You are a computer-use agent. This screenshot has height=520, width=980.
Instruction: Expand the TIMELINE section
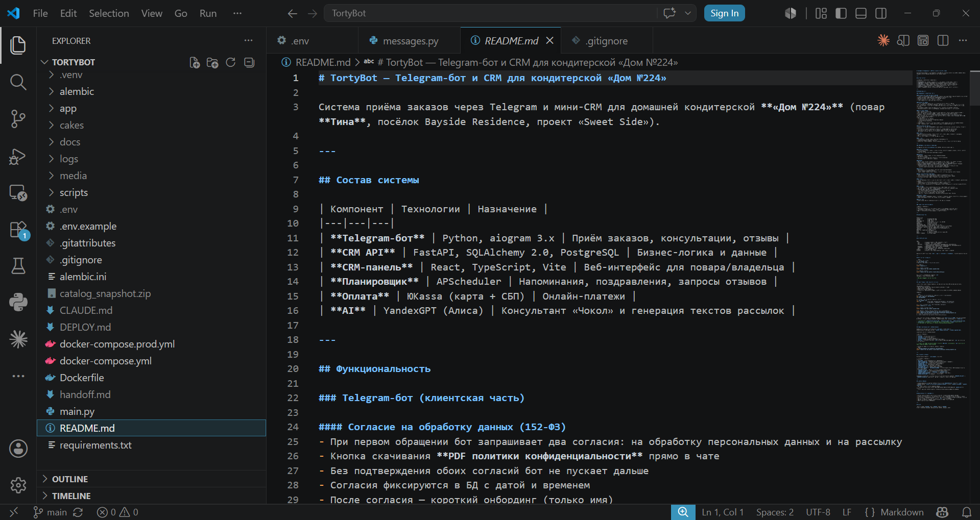pos(151,496)
